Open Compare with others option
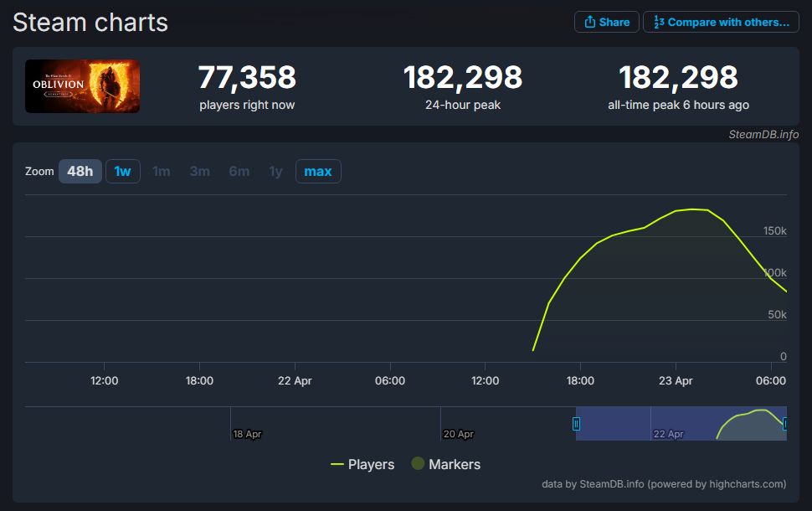This screenshot has height=511, width=812. tap(721, 23)
